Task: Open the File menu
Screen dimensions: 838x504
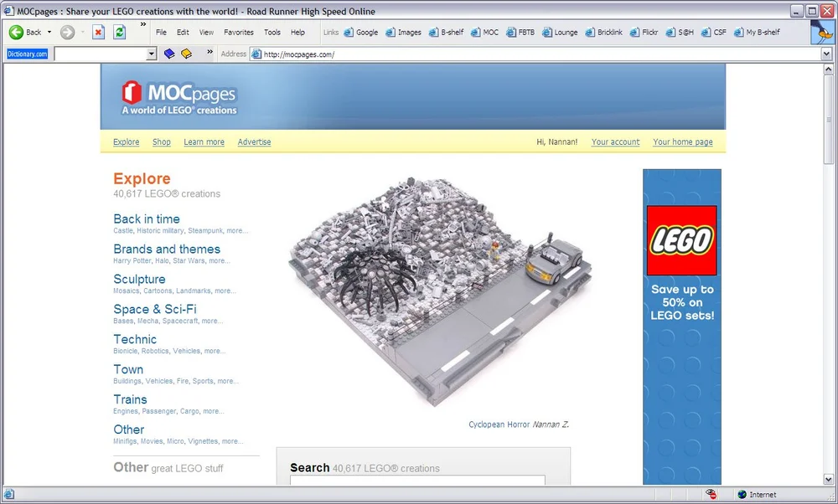Action: coord(161,33)
